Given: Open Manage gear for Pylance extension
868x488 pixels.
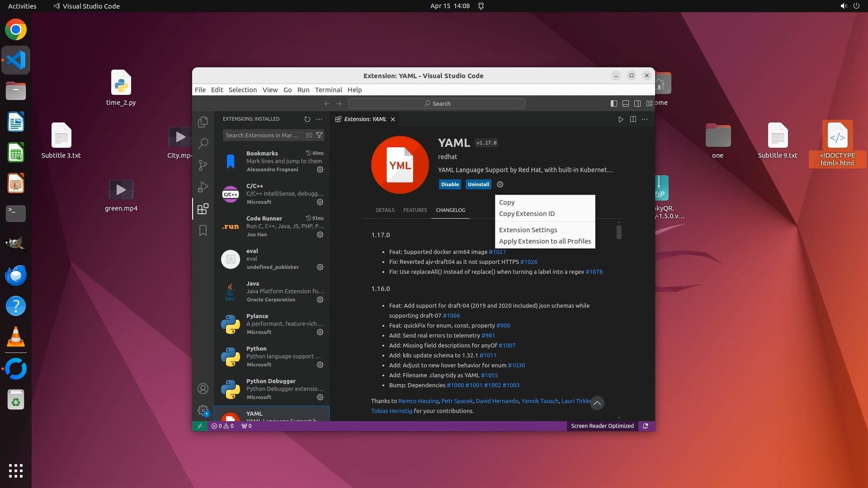Looking at the screenshot, I should (x=320, y=332).
